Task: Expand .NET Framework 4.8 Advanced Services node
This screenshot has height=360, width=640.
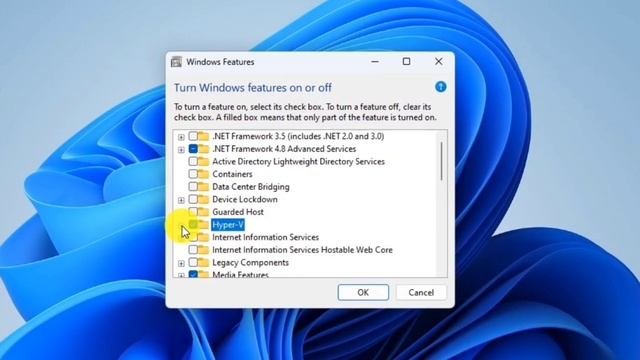Action: (x=181, y=150)
